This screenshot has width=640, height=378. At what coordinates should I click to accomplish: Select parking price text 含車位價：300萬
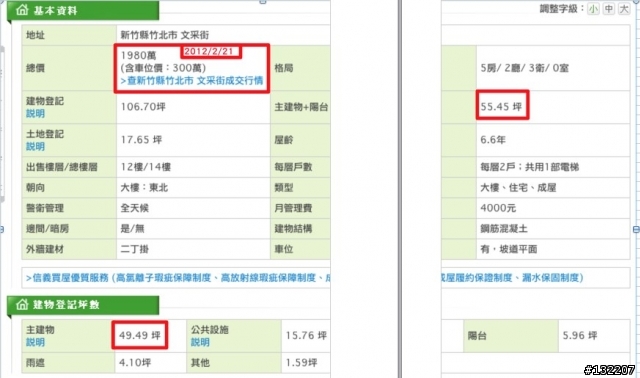pyautogui.click(x=163, y=68)
